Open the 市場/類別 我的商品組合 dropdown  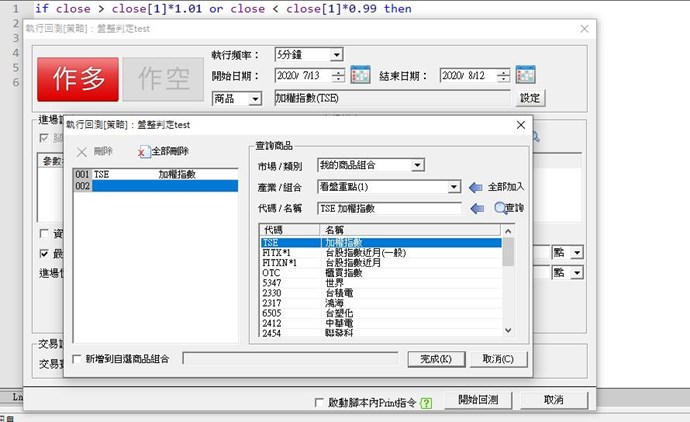pyautogui.click(x=417, y=165)
